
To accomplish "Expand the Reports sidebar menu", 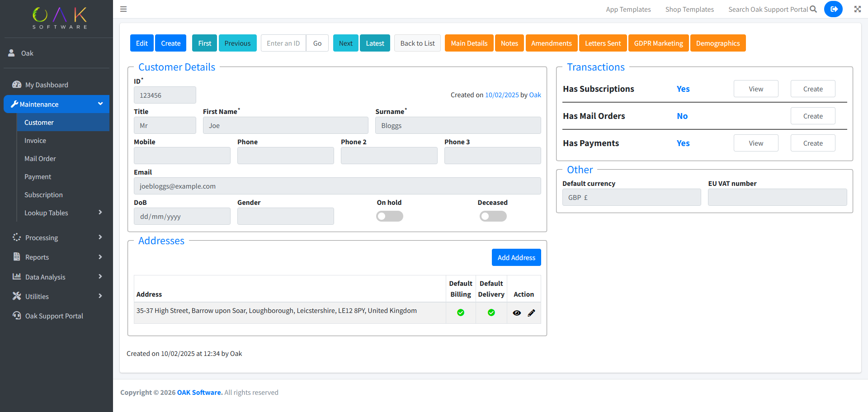I will 100,257.
